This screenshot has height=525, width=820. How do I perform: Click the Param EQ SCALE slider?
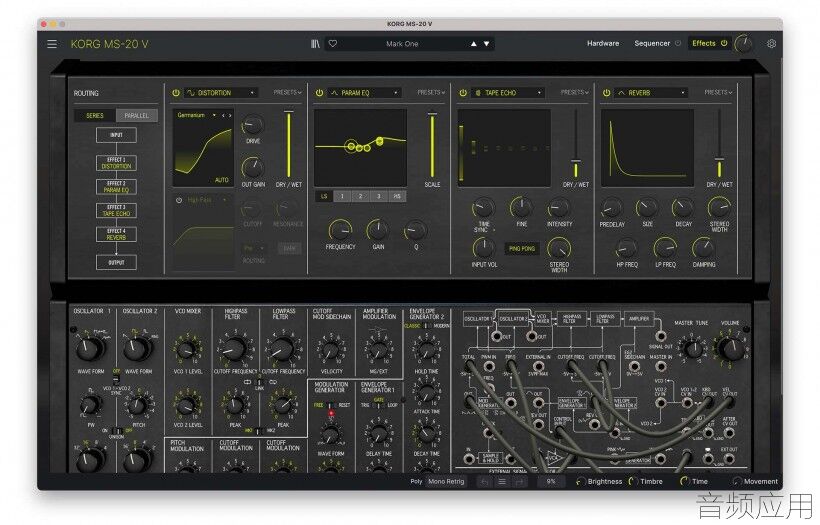click(x=432, y=145)
